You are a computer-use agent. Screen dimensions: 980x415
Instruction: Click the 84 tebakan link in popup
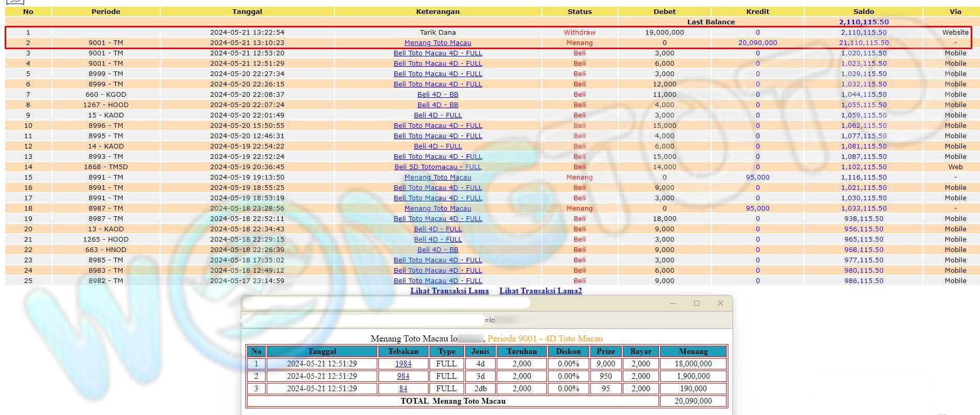403,389
